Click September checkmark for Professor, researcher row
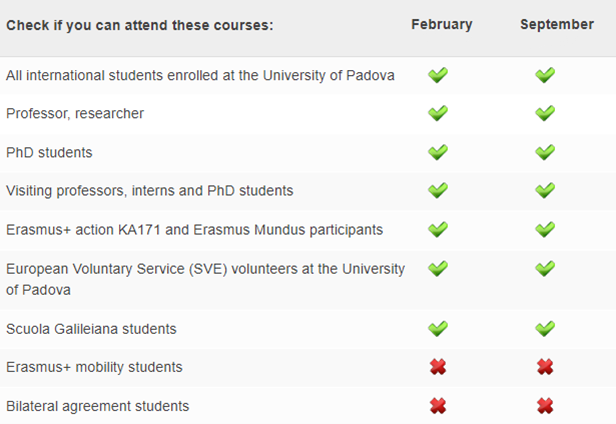This screenshot has height=424, width=616. pos(545,113)
